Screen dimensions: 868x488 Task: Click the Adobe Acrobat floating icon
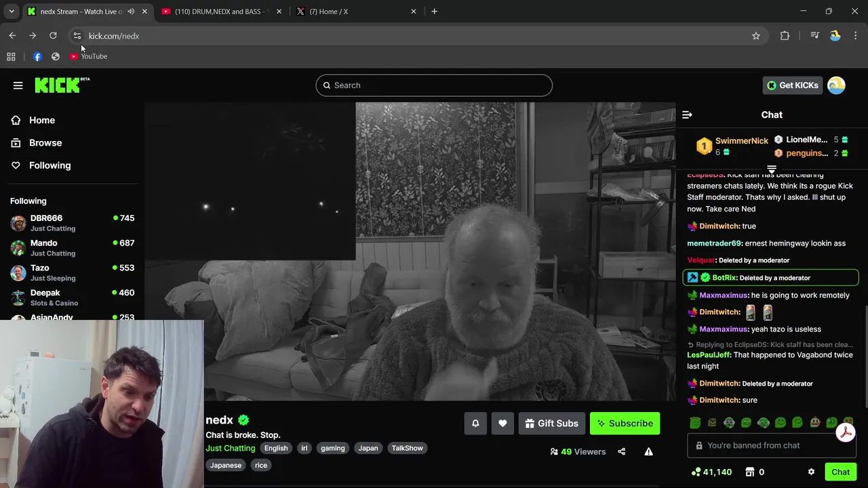tap(845, 432)
